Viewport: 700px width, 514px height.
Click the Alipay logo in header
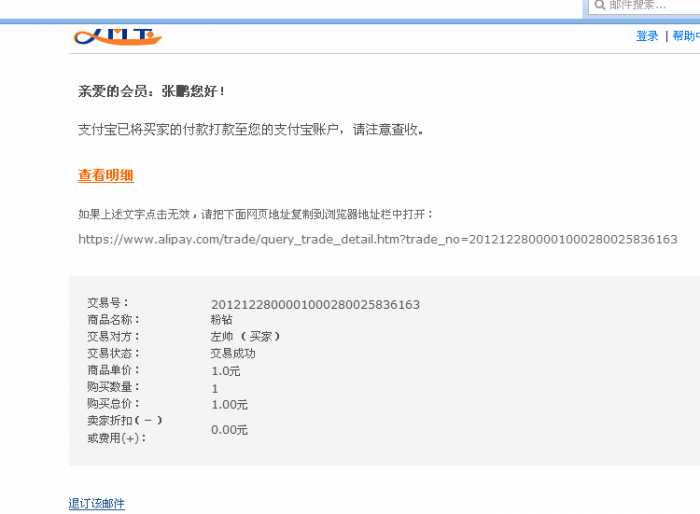pos(117,37)
